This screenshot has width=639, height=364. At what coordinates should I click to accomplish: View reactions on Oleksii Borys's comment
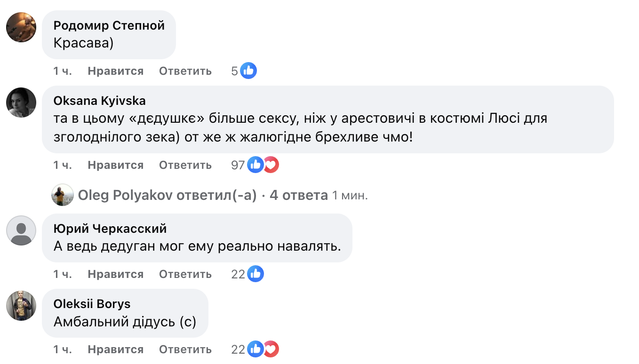263,349
